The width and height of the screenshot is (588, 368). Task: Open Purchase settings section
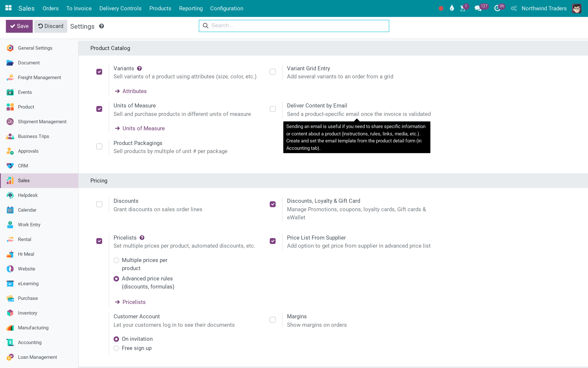[39, 298]
